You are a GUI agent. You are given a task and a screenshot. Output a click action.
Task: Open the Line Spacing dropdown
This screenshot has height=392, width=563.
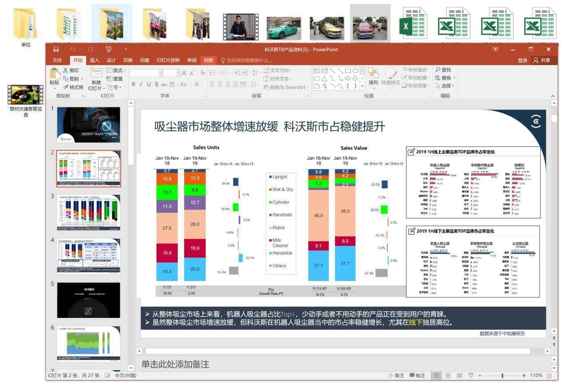(256, 73)
